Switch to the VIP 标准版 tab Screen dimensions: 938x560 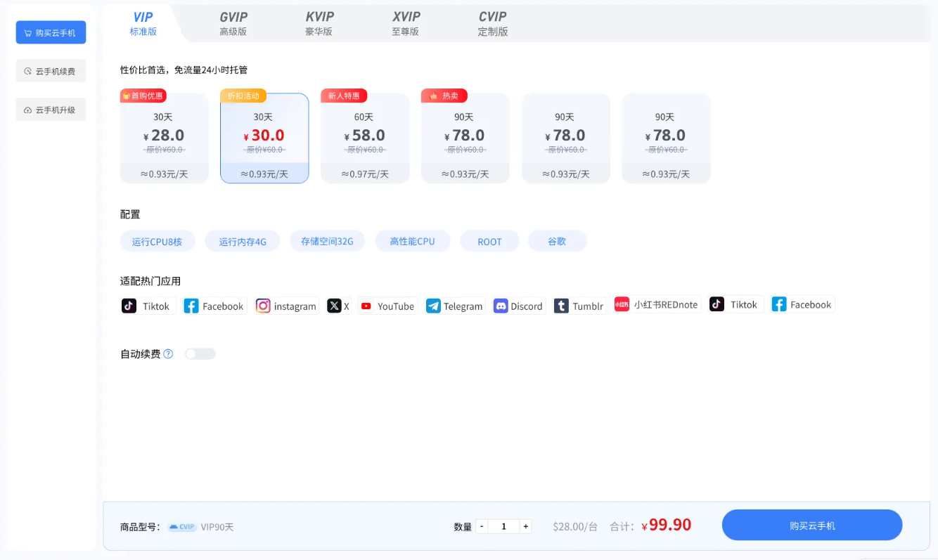[143, 24]
